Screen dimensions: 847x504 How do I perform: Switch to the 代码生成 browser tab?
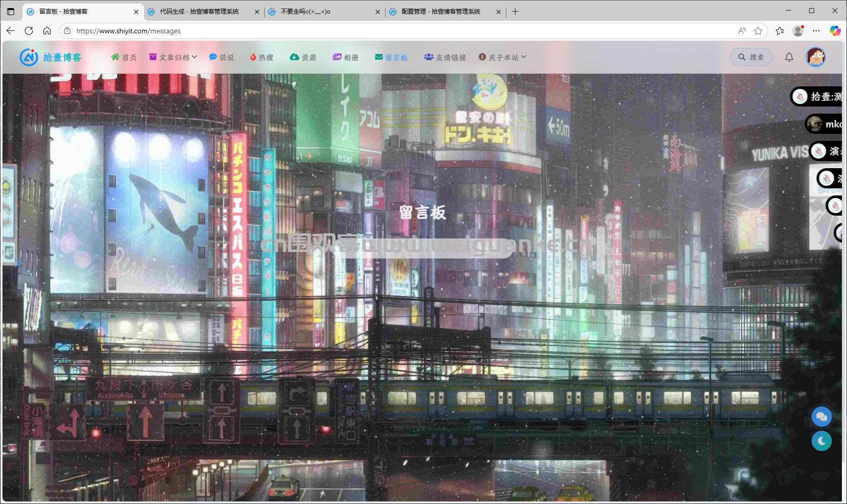[x=203, y=11]
